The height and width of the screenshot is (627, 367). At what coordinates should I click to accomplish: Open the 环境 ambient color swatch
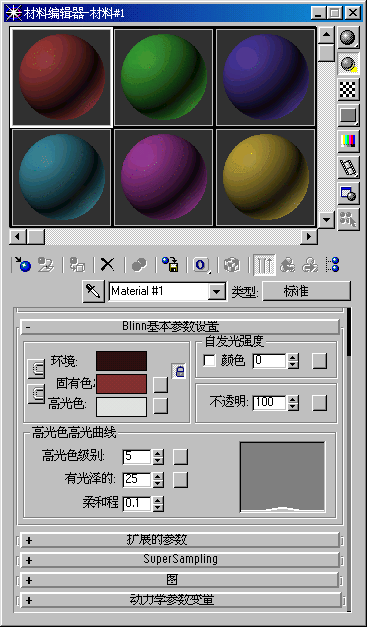point(122,361)
